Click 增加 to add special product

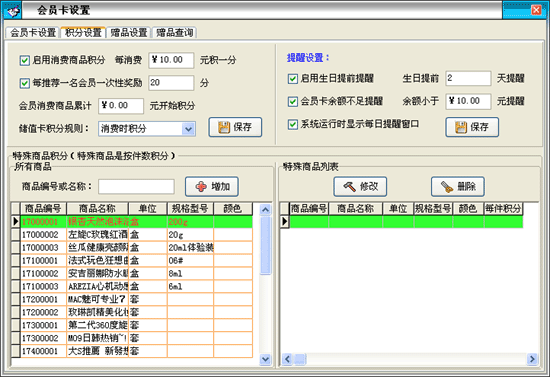212,187
